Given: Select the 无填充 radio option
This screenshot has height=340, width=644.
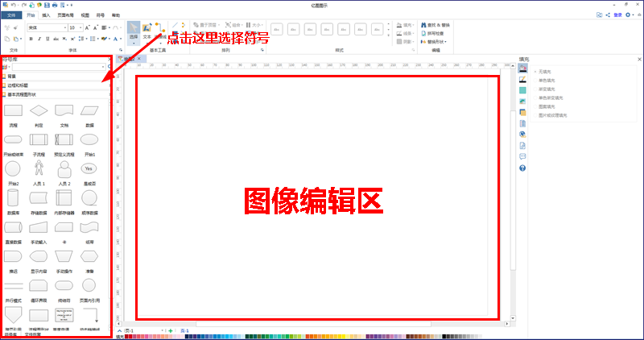Looking at the screenshot, I should pos(543,72).
